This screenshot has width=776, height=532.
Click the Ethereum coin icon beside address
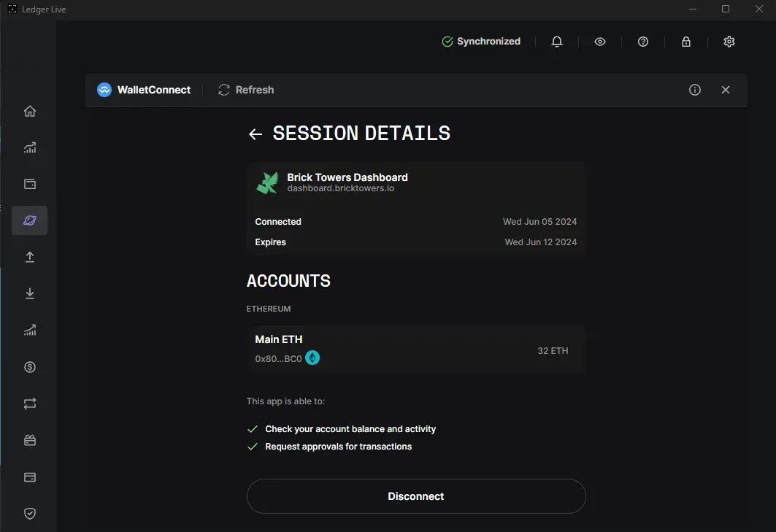pos(312,358)
